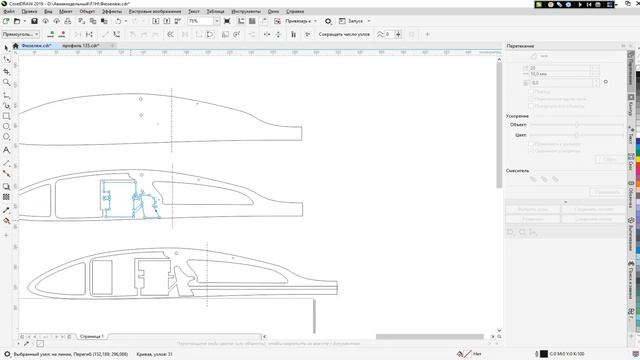The height and width of the screenshot is (360, 640).
Task: Click the Full-screen preview icon
Action: point(227,21)
